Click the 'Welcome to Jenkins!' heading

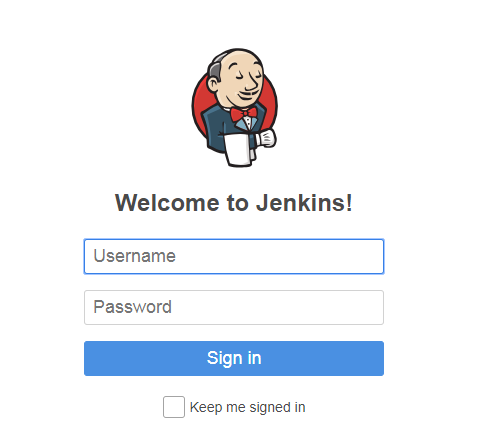click(234, 203)
